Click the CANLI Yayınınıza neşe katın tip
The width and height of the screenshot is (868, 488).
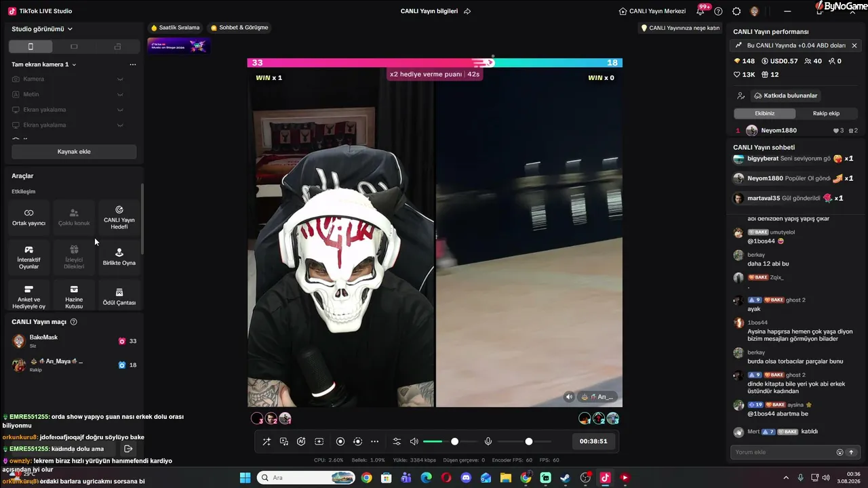tap(680, 28)
